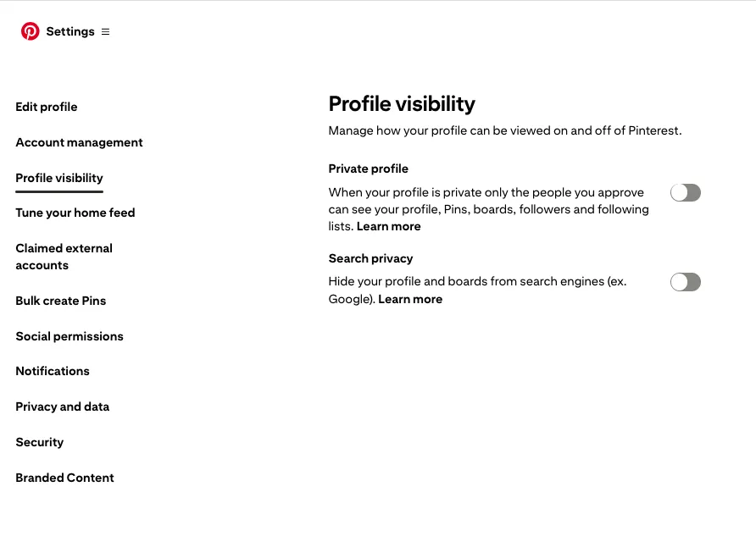Click the Pinterest logo icon
Viewport: 756px width, 542px height.
tap(31, 30)
